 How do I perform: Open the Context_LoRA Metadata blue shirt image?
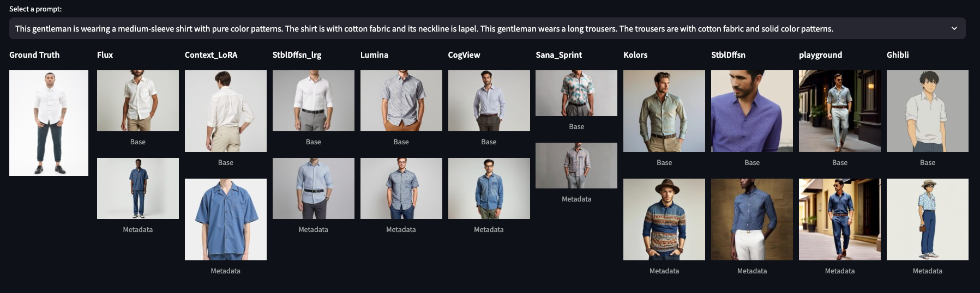coord(226,219)
